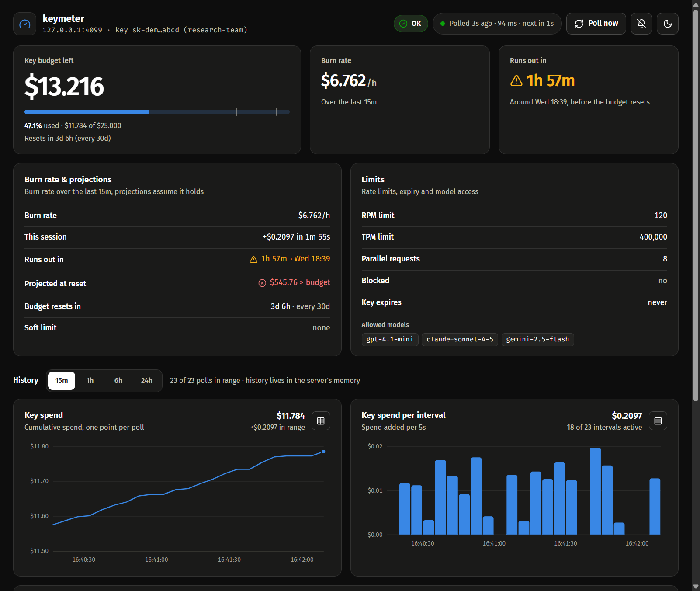700x591 pixels.
Task: Click the '+$0.2097 in 1m 55s' session value
Action: coord(296,237)
